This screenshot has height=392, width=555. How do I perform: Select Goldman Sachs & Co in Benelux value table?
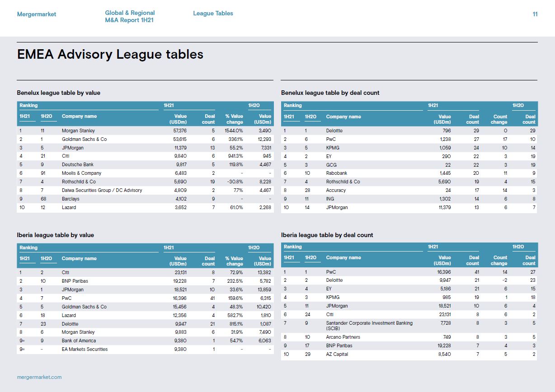84,139
